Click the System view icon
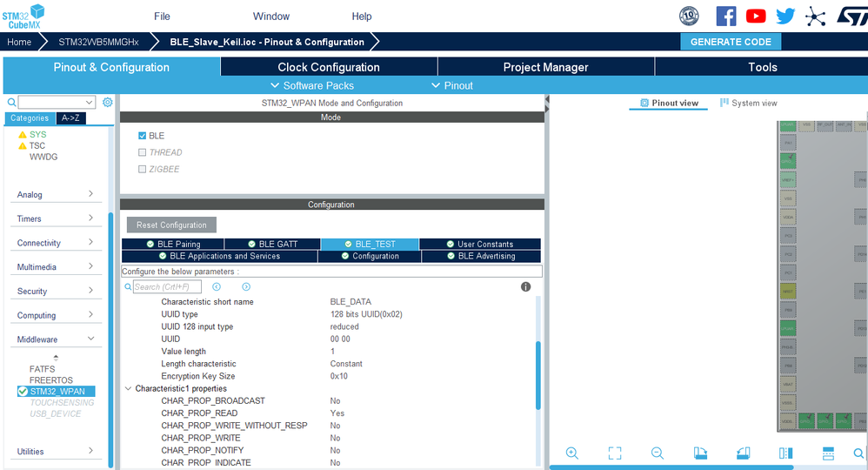 (724, 103)
